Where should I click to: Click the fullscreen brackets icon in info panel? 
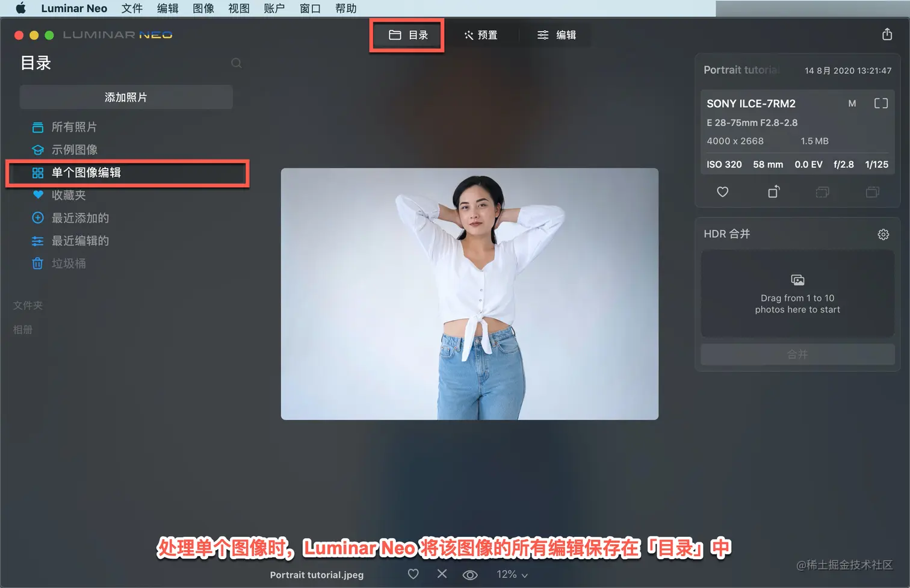(881, 104)
